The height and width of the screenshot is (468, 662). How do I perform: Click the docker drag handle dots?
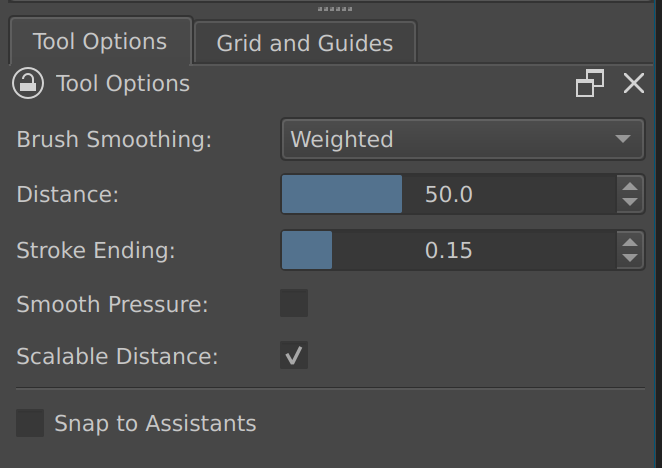click(335, 9)
